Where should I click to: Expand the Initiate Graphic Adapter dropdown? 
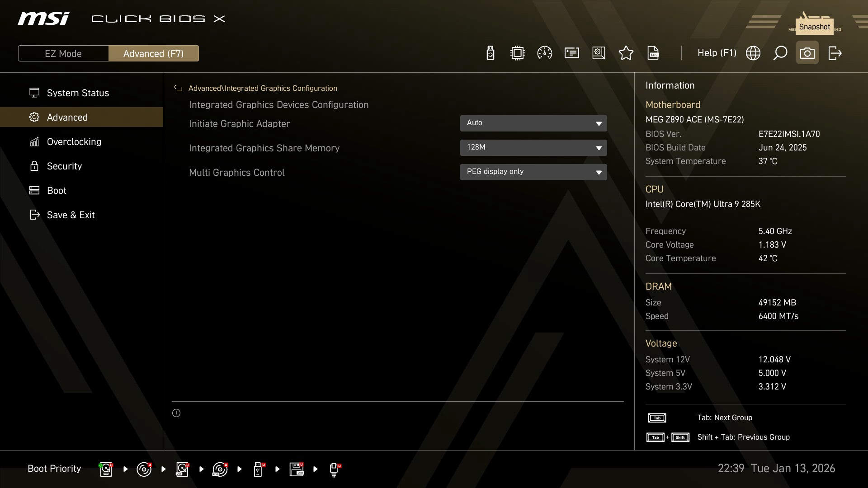pos(533,123)
